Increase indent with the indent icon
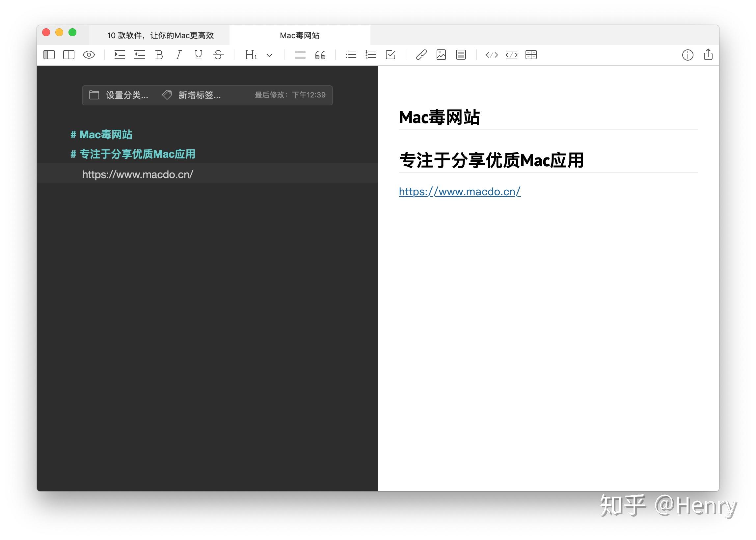Viewport: 756px width, 540px height. (120, 55)
